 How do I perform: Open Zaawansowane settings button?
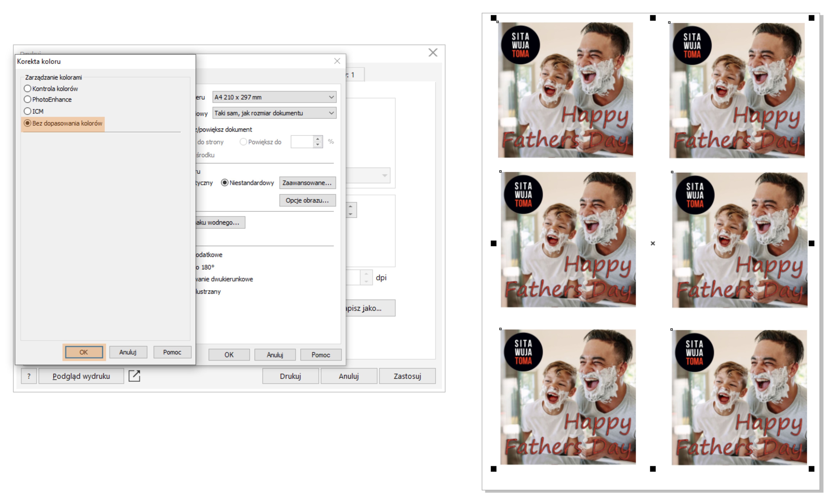click(x=307, y=183)
